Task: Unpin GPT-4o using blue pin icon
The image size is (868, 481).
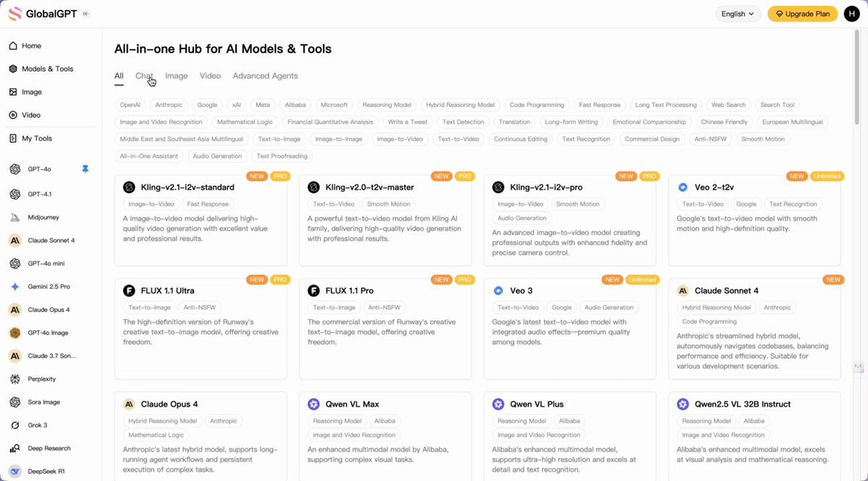Action: 85,169
